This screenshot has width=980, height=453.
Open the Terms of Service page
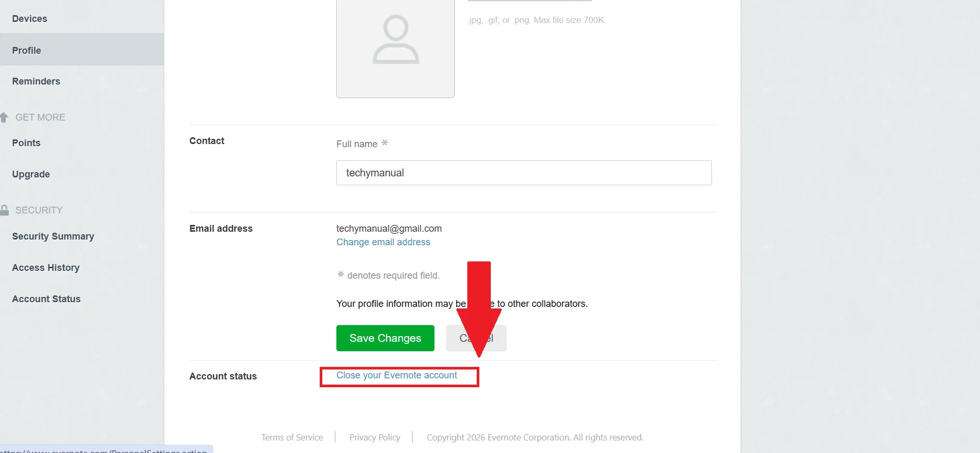click(x=292, y=437)
